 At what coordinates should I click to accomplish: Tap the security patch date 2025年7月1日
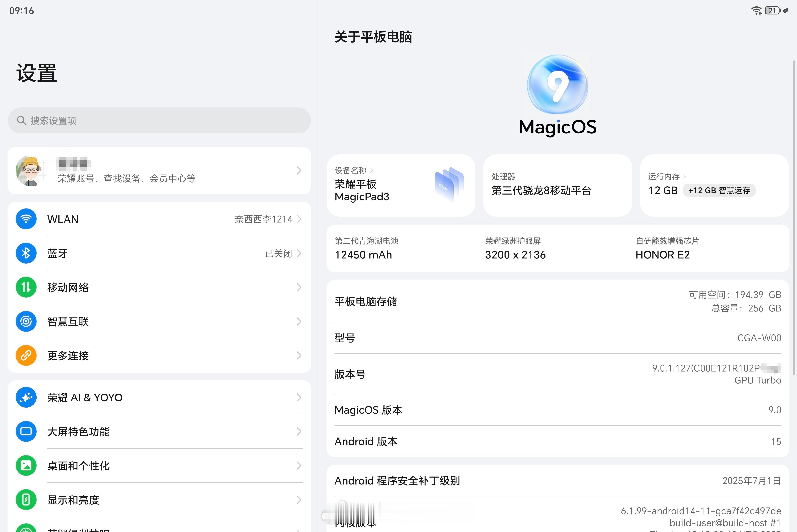[751, 481]
